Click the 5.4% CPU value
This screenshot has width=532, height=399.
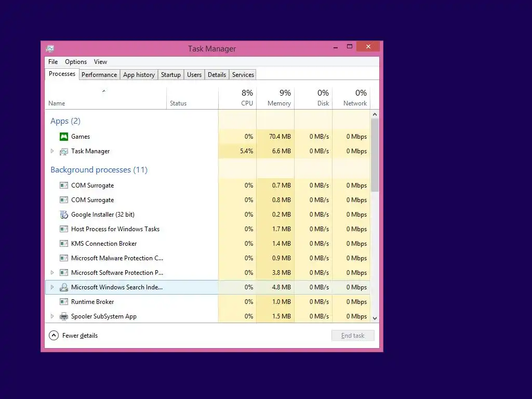tap(247, 151)
